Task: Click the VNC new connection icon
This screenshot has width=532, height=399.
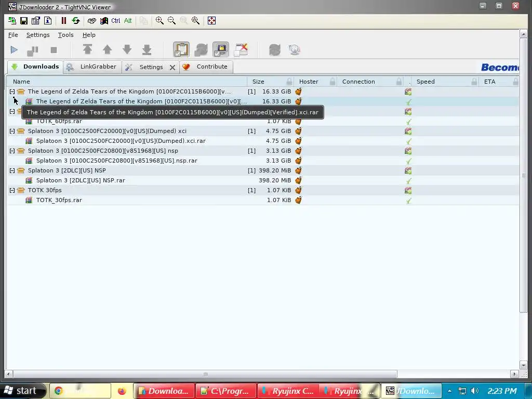Action: (12, 21)
